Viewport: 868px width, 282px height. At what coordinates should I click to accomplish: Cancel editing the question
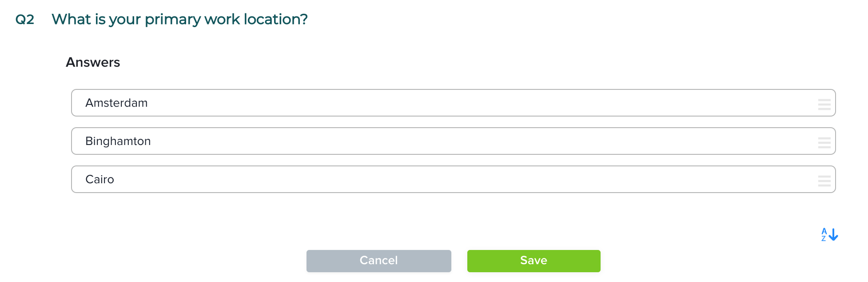pos(378,261)
